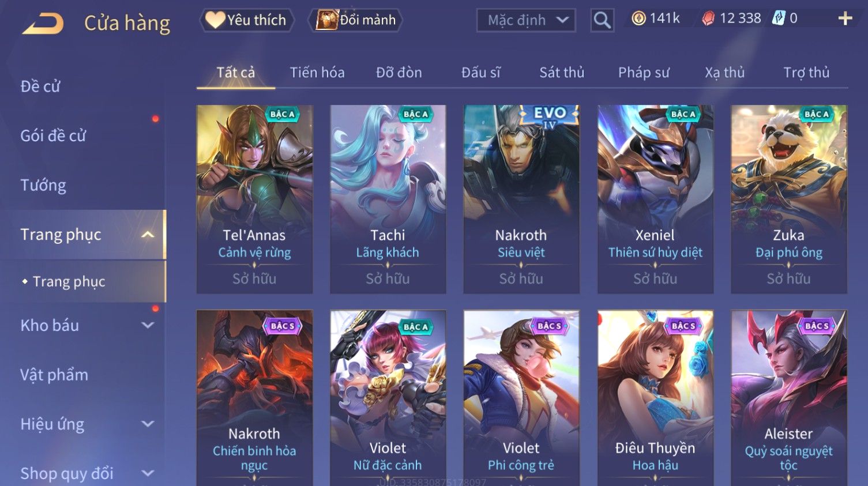This screenshot has width=868, height=486.
Task: Select the Pháp sư tab
Action: (x=644, y=73)
